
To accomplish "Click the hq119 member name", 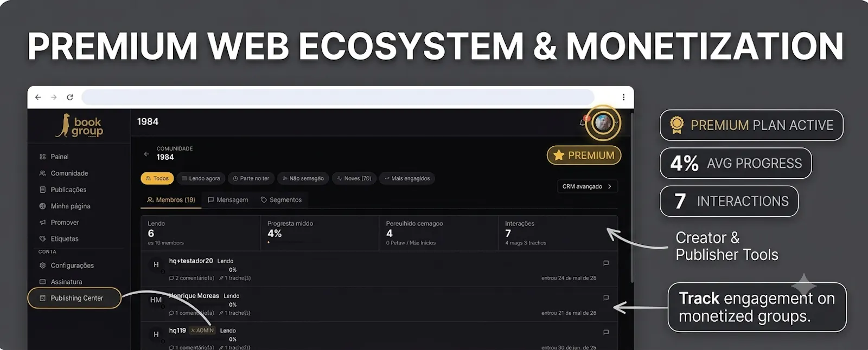I will [177, 330].
